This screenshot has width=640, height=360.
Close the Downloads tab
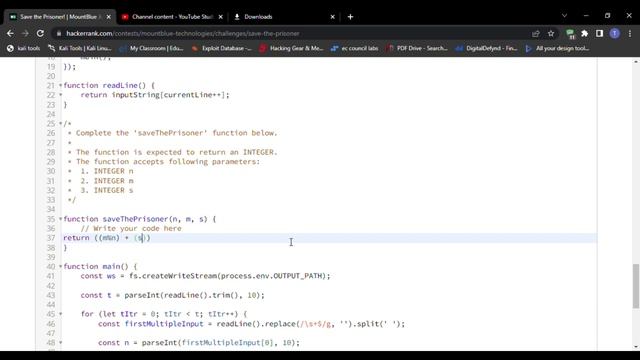[332, 17]
